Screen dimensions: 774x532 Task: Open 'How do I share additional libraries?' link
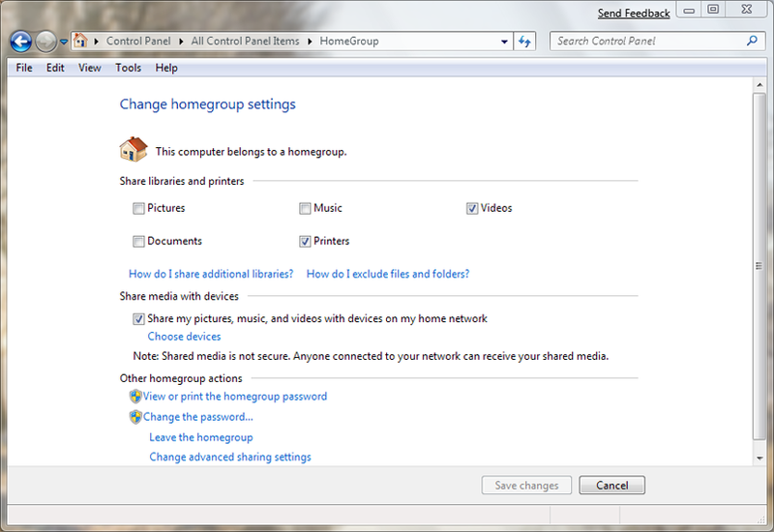211,274
